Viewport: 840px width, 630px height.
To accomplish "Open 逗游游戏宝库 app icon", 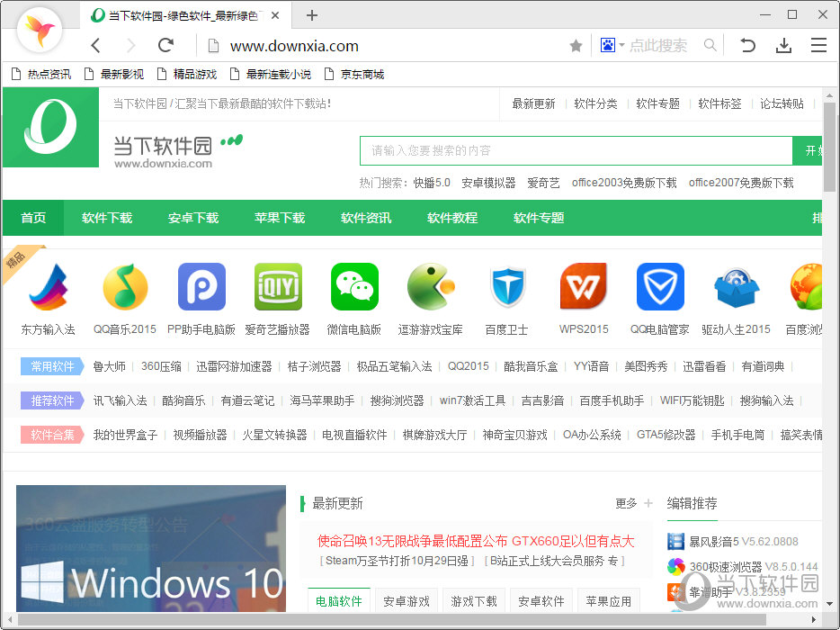I will click(431, 287).
